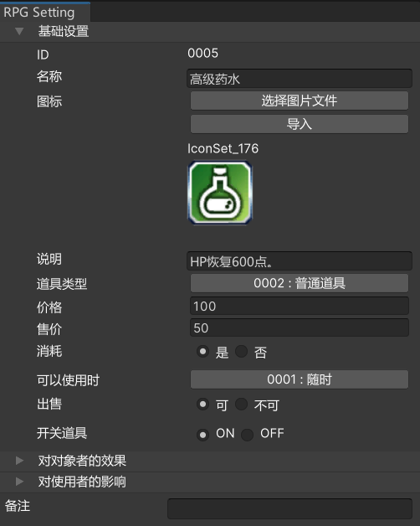
Task: Click the 导入 button
Action: (300, 124)
